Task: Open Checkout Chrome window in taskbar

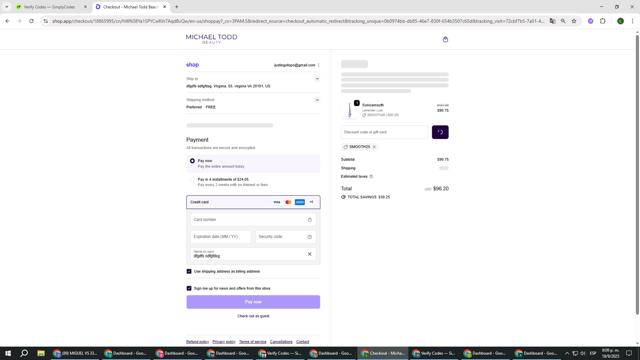Action: tap(382, 353)
